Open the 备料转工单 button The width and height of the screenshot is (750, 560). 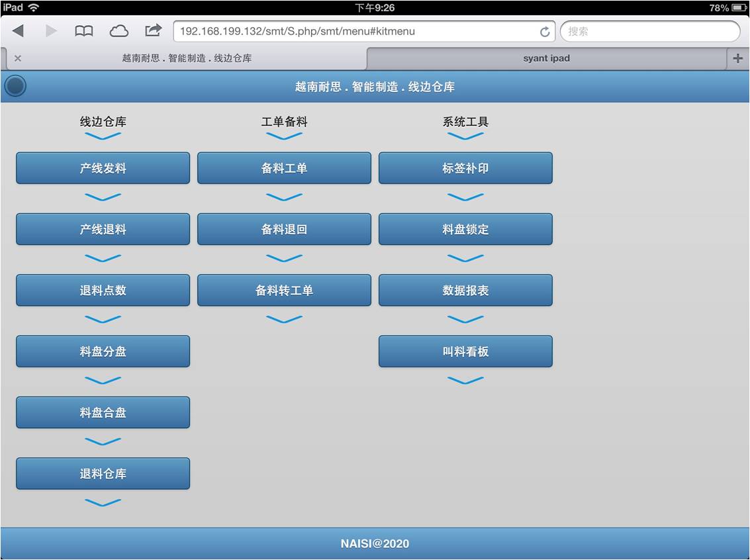[284, 291]
